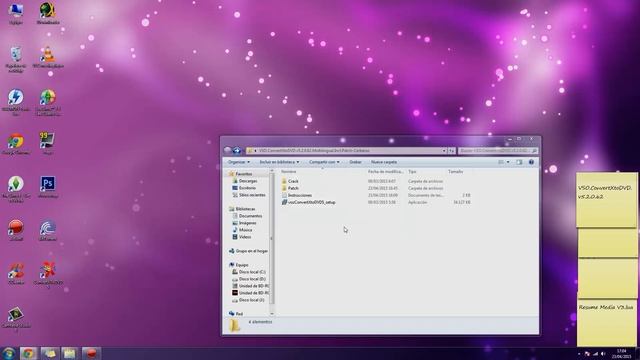This screenshot has width=640, height=360.
Task: Click navigation pane scrollbar down arrow
Action: click(x=272, y=313)
